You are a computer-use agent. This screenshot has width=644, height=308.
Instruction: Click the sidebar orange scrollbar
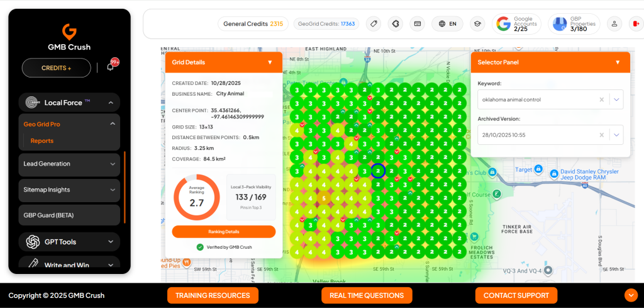pos(125,188)
